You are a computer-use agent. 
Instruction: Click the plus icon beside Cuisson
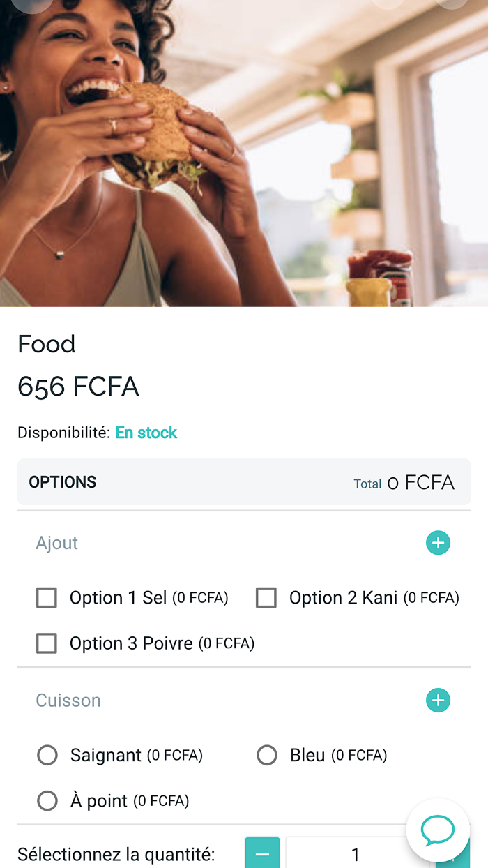click(x=438, y=700)
